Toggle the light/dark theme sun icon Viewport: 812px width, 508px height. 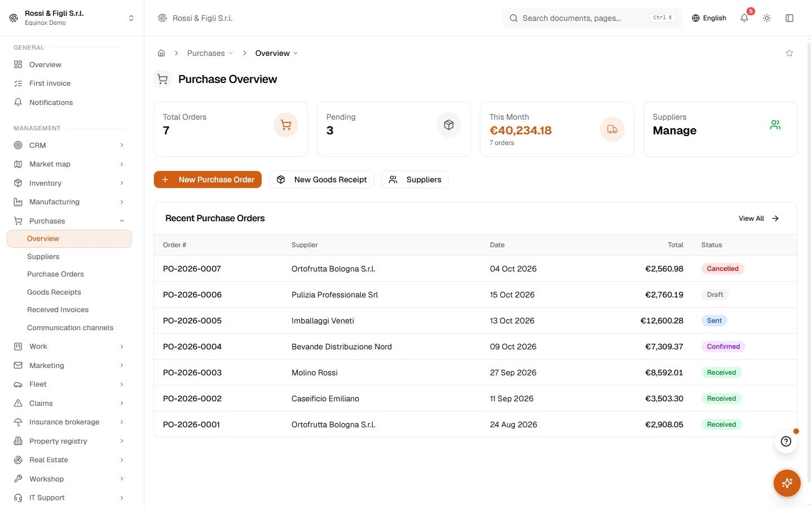click(x=767, y=18)
